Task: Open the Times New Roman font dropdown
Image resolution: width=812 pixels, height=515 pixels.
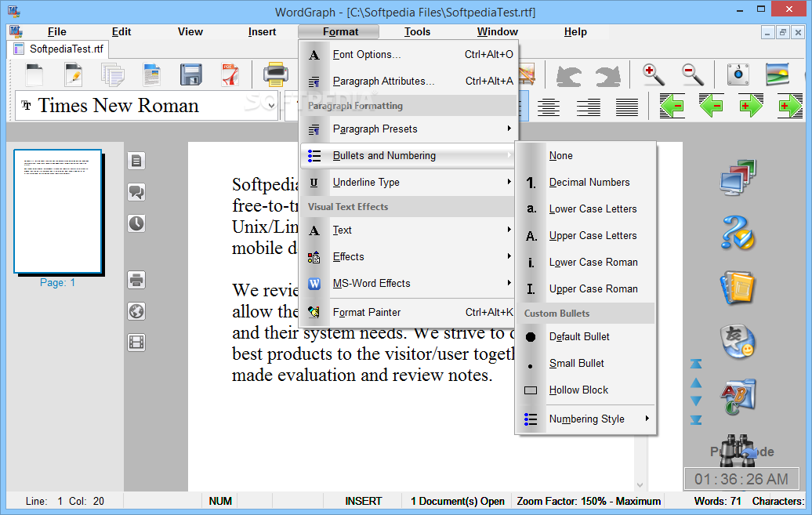Action: click(272, 106)
